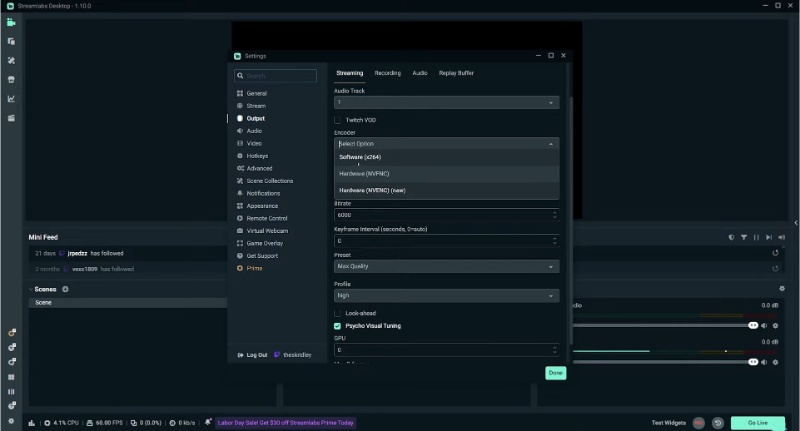Toggle the replay buffer button
Viewport: 800px width, 431px height.
click(x=718, y=423)
